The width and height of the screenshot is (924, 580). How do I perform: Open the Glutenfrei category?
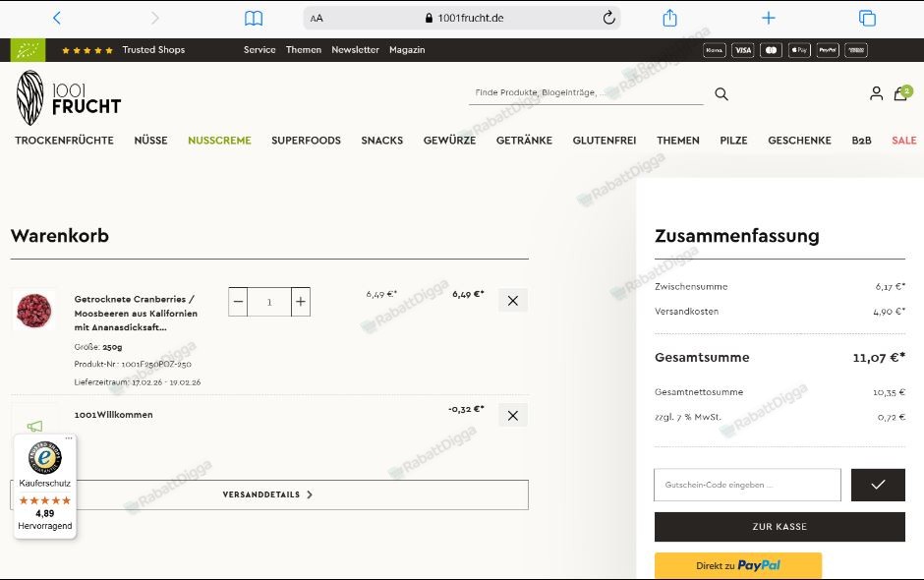pos(605,141)
